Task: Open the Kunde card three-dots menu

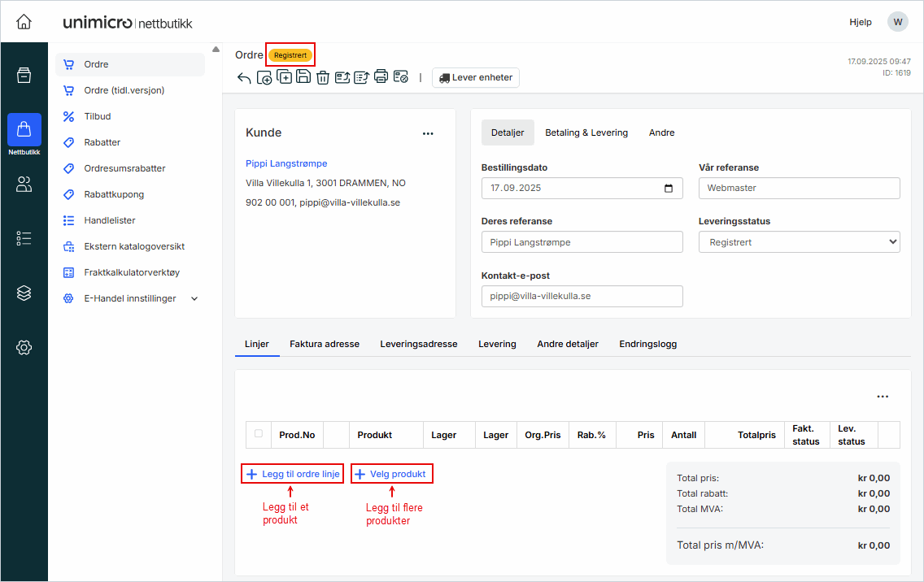Action: pos(428,134)
